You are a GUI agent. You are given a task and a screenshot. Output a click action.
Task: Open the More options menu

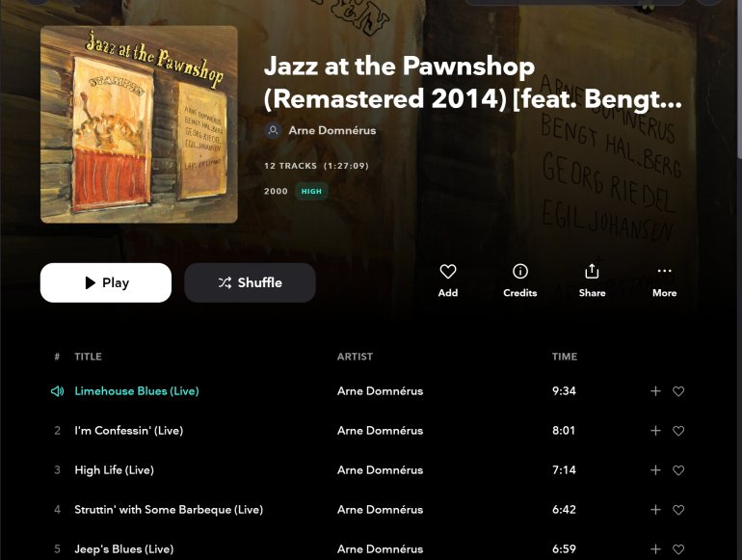pos(664,272)
